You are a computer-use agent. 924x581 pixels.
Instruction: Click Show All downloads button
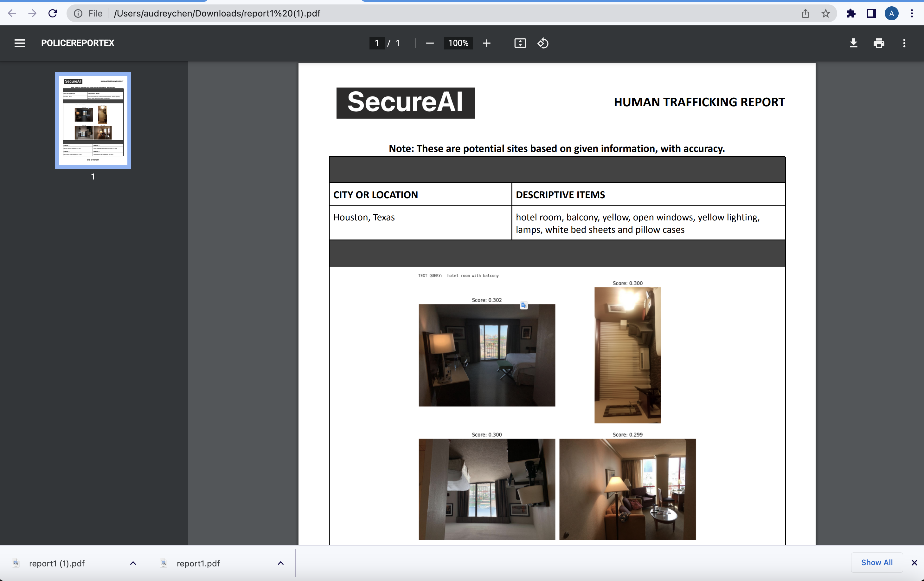[876, 562]
